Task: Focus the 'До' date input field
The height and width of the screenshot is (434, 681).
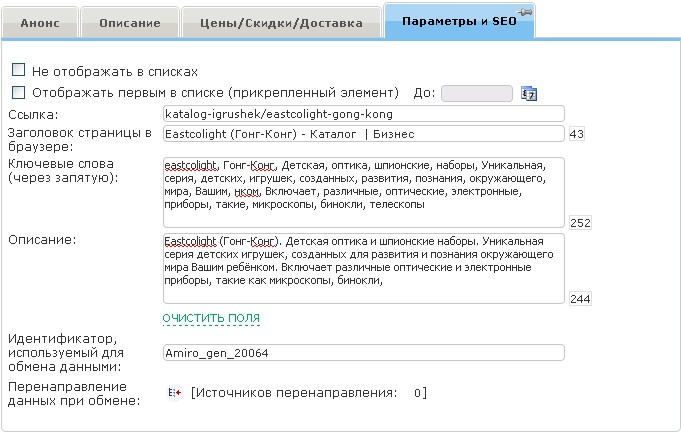Action: tap(476, 93)
